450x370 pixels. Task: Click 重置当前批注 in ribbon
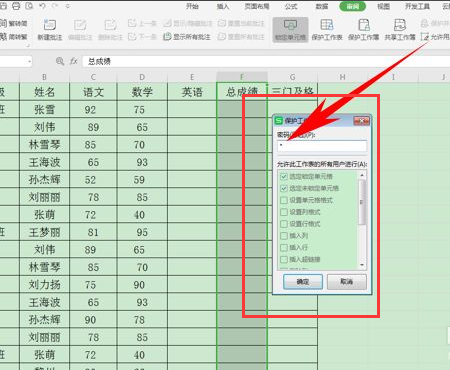241,23
